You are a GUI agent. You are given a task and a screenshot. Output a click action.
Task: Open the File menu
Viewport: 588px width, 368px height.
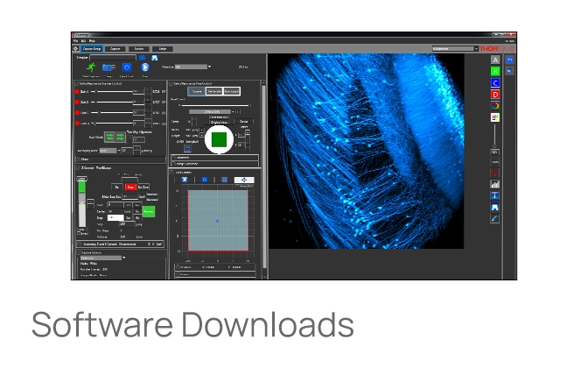tap(76, 40)
